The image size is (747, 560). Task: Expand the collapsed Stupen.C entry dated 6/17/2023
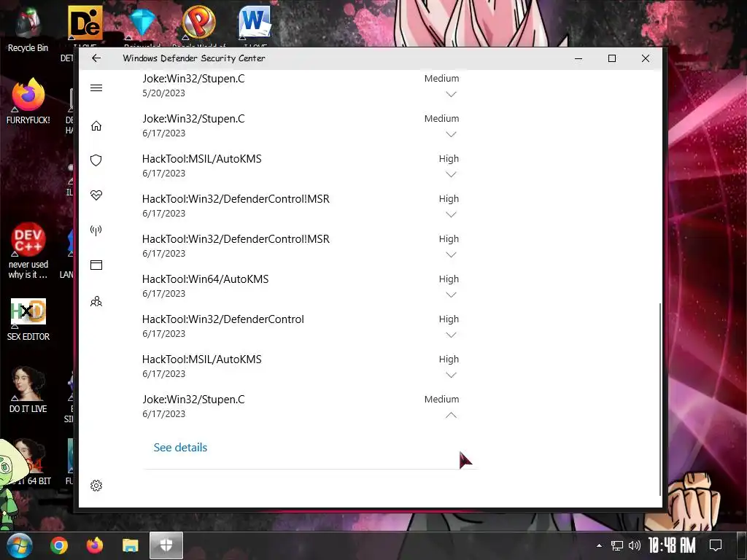[x=451, y=134]
